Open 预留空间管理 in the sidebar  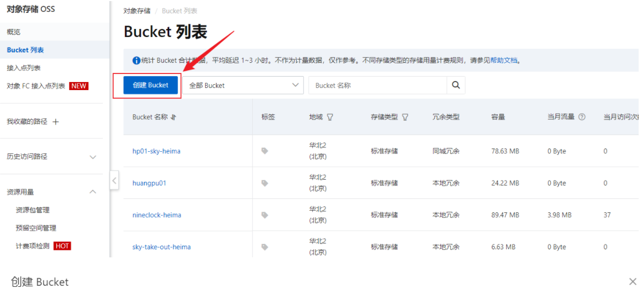(36, 228)
